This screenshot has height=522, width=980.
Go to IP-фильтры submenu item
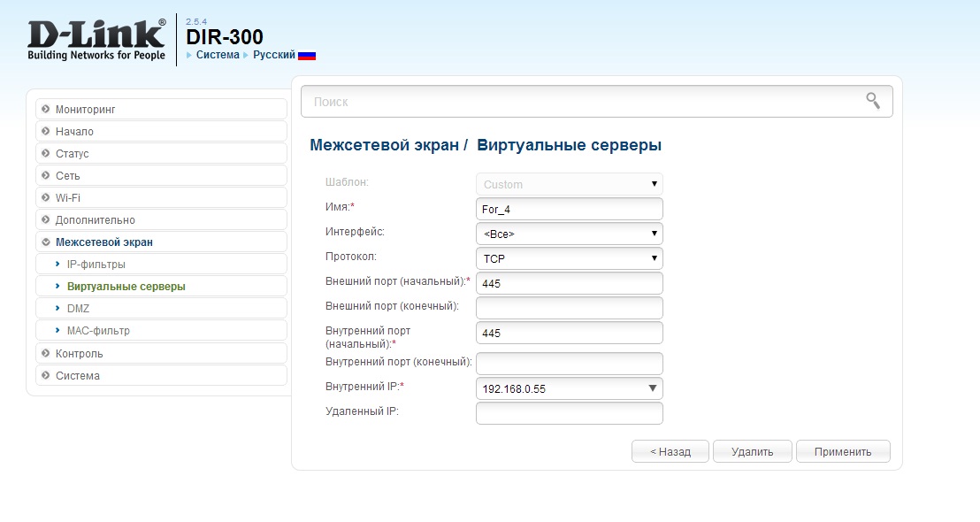161,264
